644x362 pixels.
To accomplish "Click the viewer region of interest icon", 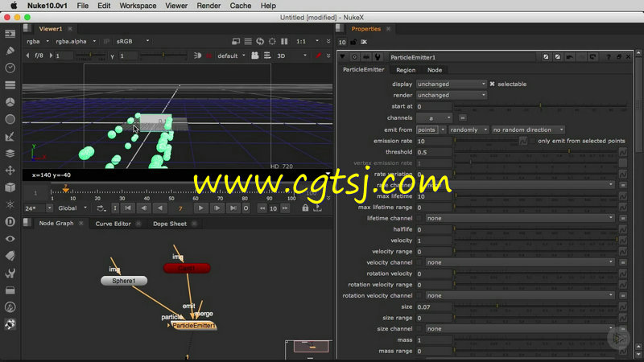I will coord(272,42).
